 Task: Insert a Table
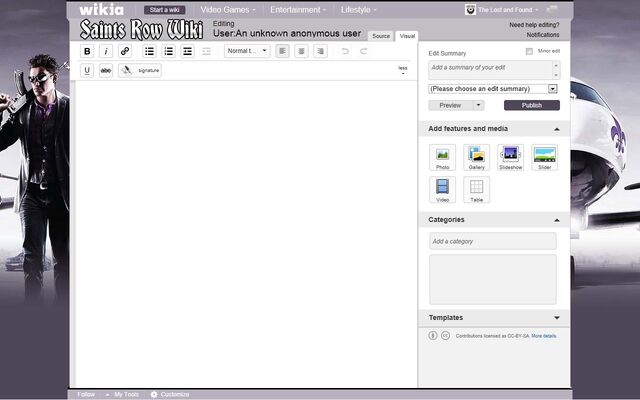476,189
